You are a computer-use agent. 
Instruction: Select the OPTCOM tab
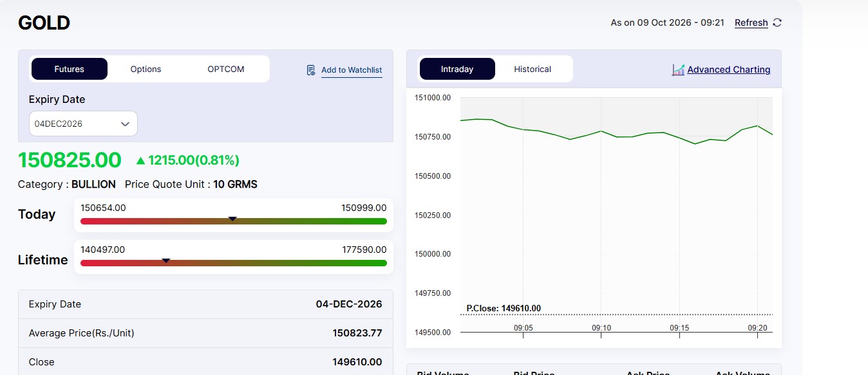point(226,69)
